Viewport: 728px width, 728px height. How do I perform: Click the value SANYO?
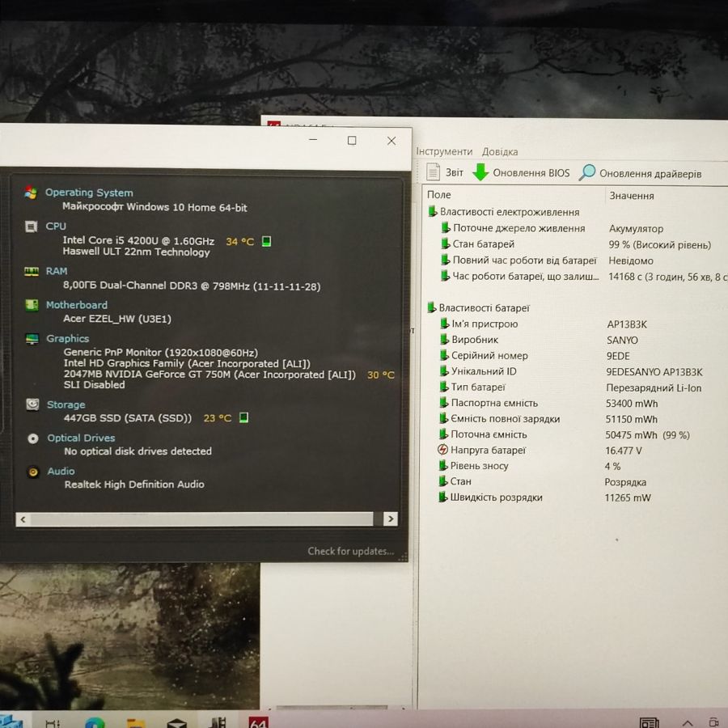pos(622,340)
